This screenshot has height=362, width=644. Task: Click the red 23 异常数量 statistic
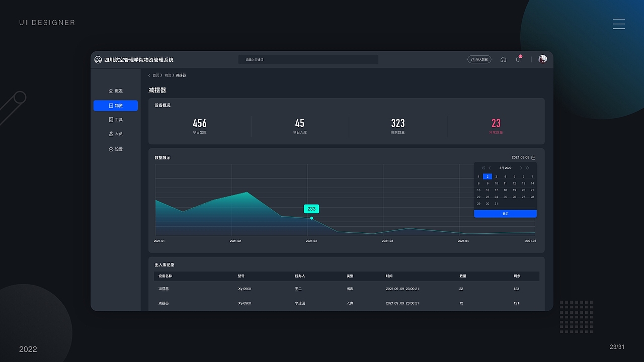click(496, 126)
